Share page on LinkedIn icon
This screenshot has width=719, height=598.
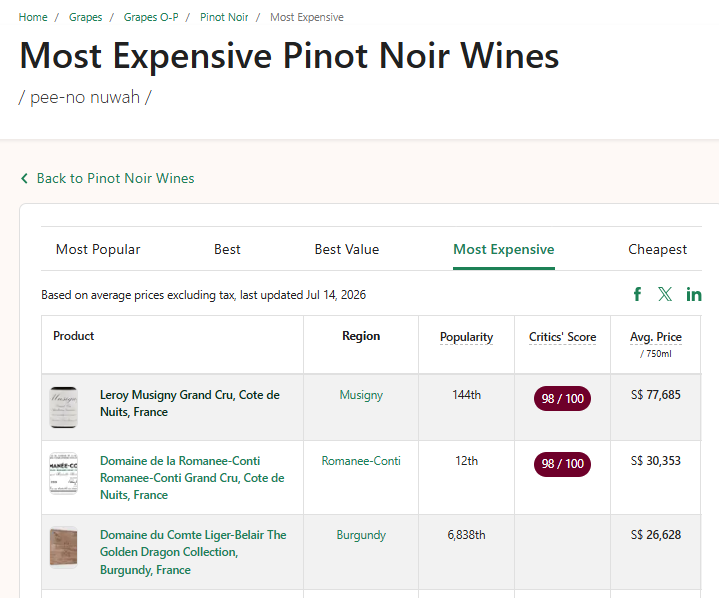click(694, 294)
